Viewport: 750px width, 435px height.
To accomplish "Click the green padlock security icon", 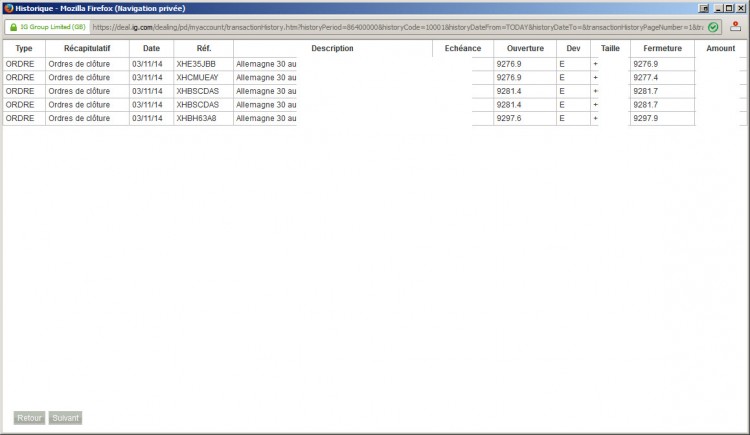I will (13, 27).
